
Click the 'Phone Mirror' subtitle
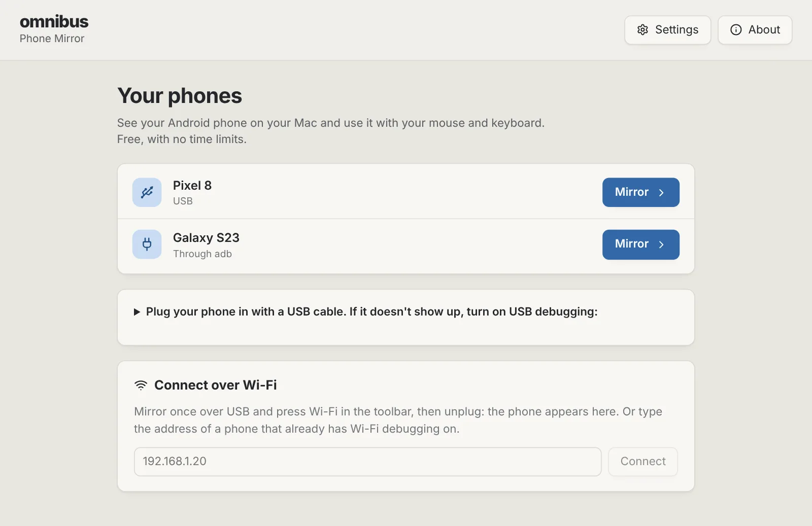(52, 39)
